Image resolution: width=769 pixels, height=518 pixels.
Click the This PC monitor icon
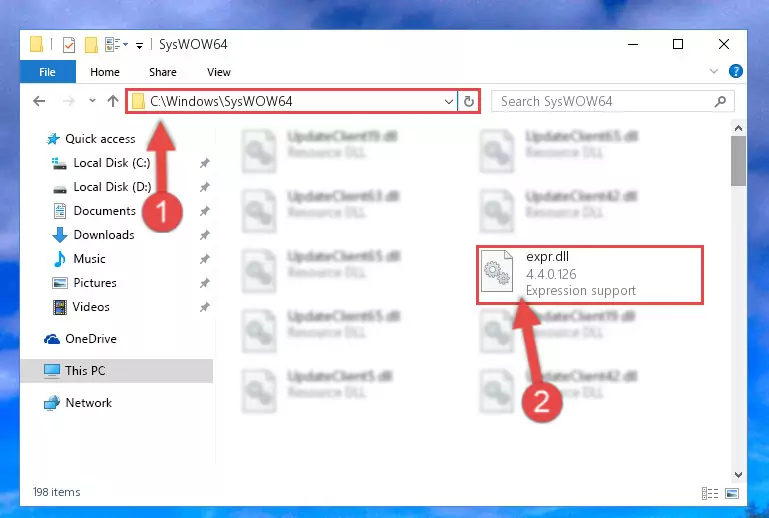click(x=52, y=371)
